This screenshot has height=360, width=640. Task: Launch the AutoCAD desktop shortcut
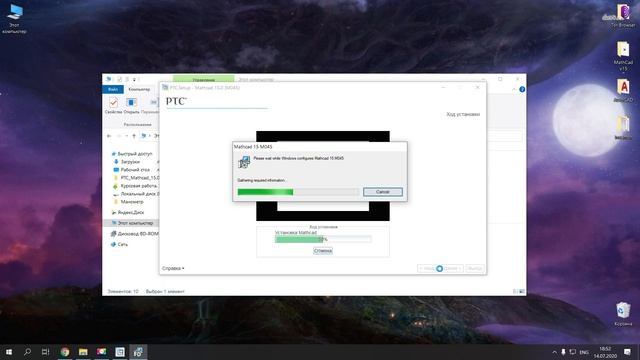tap(623, 90)
